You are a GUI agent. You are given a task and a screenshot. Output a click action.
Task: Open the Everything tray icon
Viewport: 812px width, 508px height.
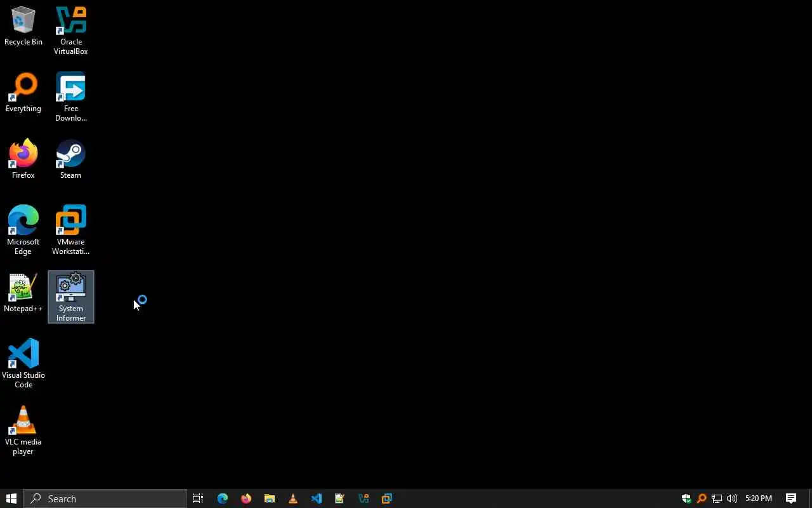(702, 498)
